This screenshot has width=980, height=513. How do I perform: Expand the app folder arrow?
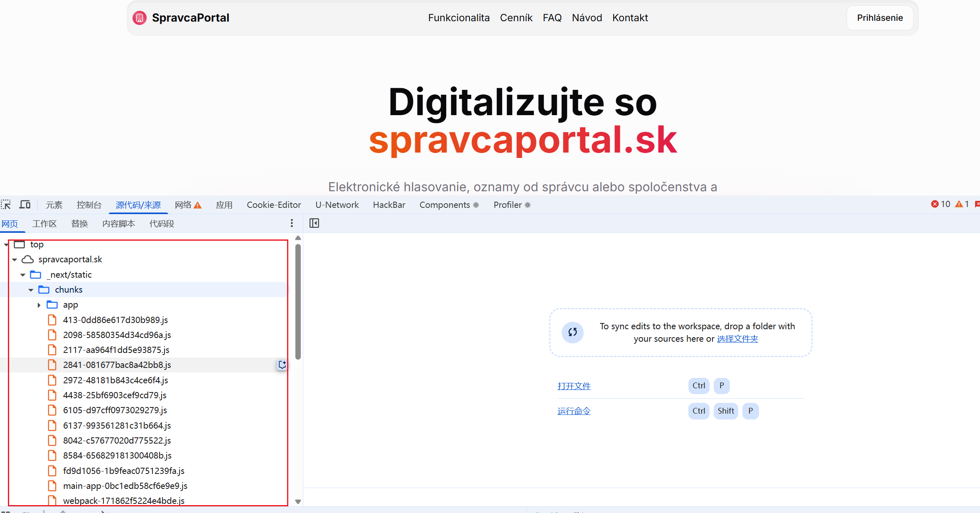[39, 305]
